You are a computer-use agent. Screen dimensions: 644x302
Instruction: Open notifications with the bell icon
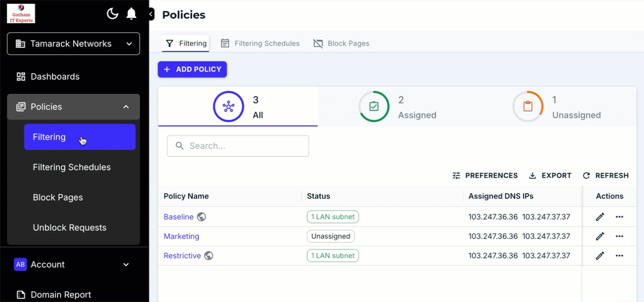click(x=131, y=14)
